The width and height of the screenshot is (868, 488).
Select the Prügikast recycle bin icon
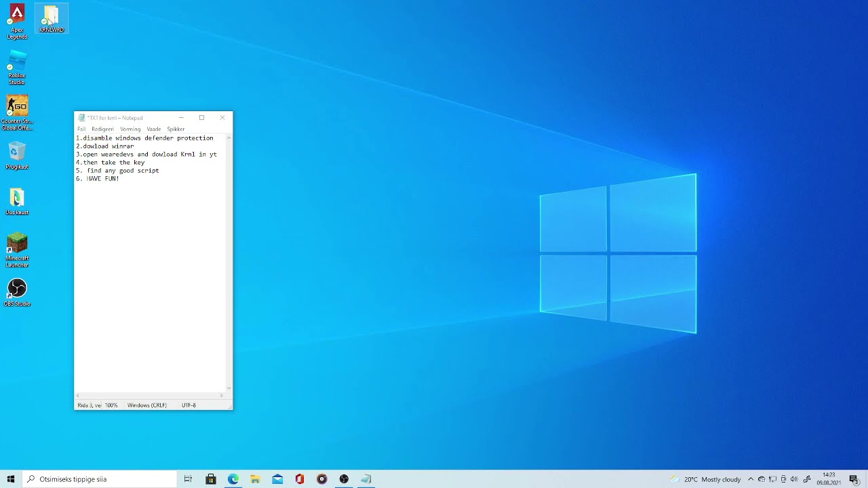[x=17, y=156]
